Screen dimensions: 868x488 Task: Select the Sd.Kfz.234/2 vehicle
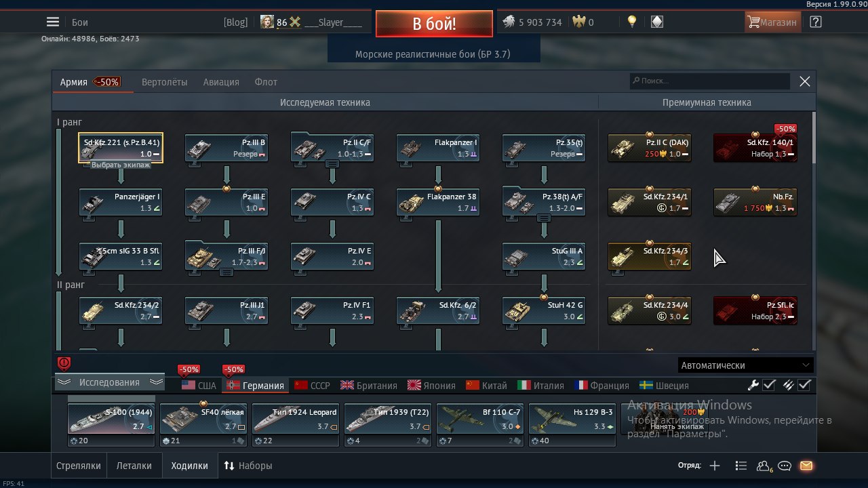(x=121, y=310)
